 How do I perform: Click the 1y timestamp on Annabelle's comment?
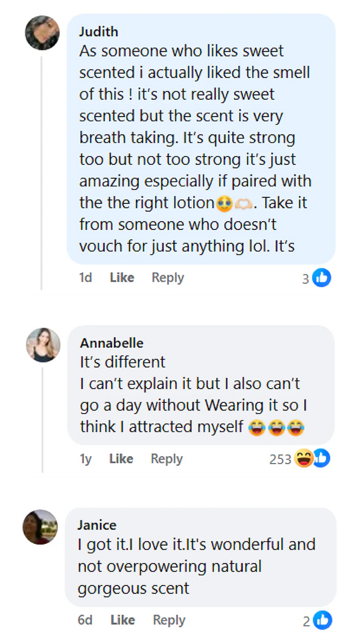tap(86, 459)
